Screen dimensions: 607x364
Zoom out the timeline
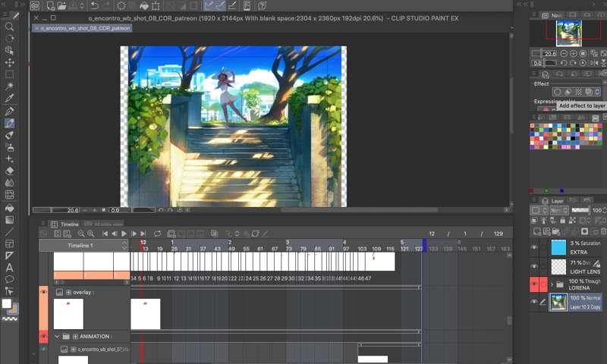pos(81,234)
